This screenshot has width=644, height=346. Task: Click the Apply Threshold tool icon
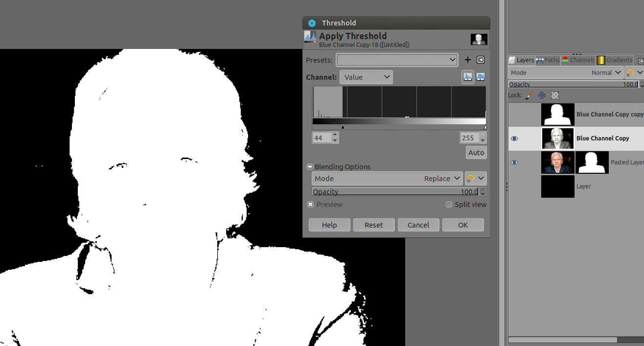[x=310, y=37]
